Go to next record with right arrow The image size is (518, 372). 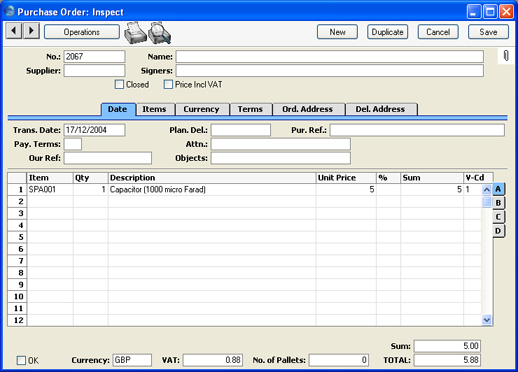pos(31,31)
